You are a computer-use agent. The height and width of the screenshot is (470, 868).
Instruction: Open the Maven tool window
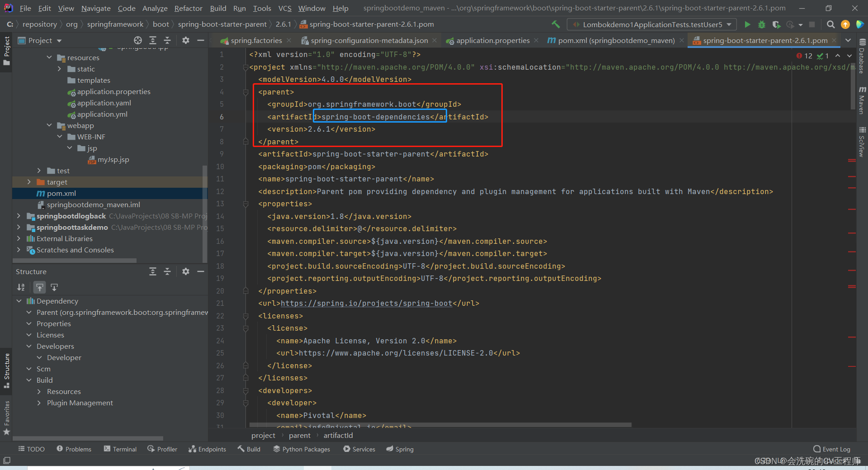coord(862,100)
